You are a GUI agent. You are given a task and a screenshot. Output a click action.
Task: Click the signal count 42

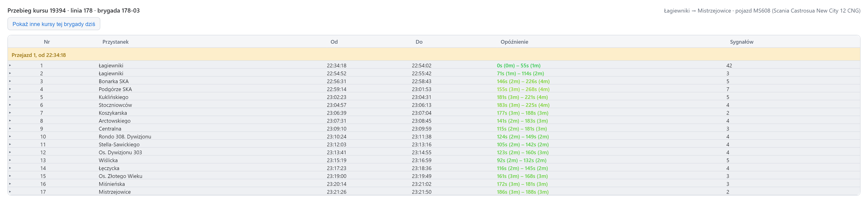tap(729, 66)
